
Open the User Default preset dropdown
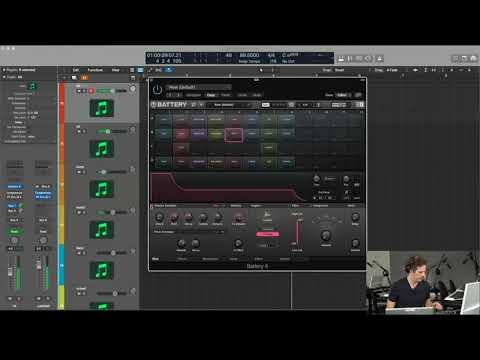click(x=199, y=87)
